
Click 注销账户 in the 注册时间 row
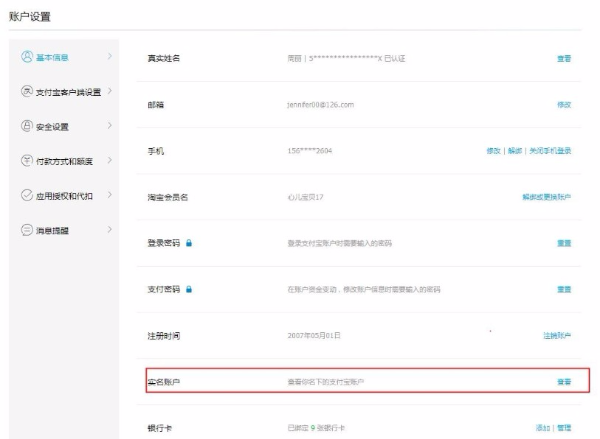(554, 336)
